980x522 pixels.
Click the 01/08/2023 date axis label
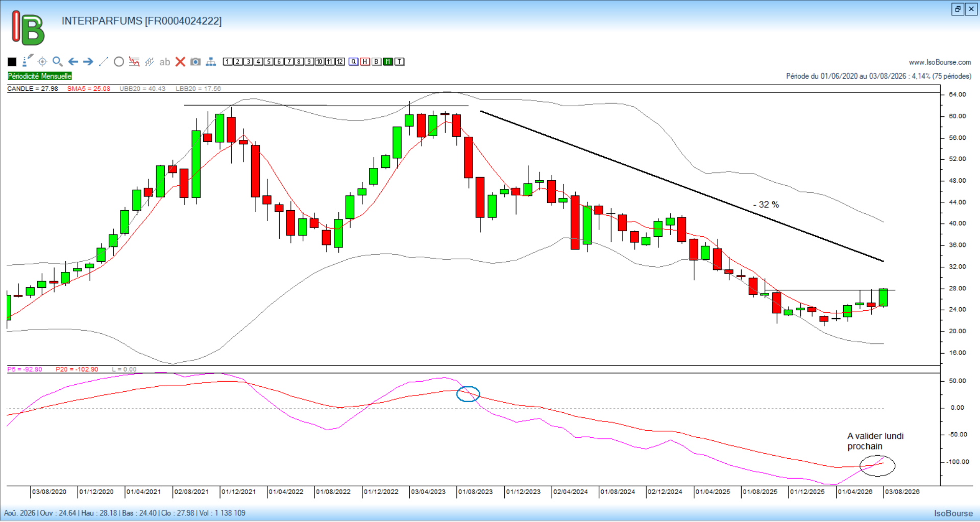point(475,492)
